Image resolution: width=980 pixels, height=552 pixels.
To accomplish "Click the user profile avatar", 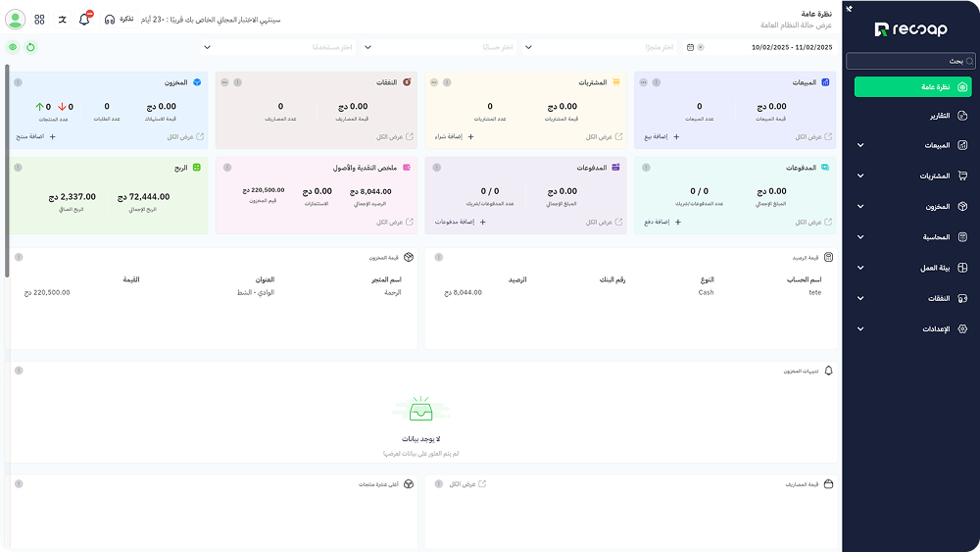I will pyautogui.click(x=15, y=19).
